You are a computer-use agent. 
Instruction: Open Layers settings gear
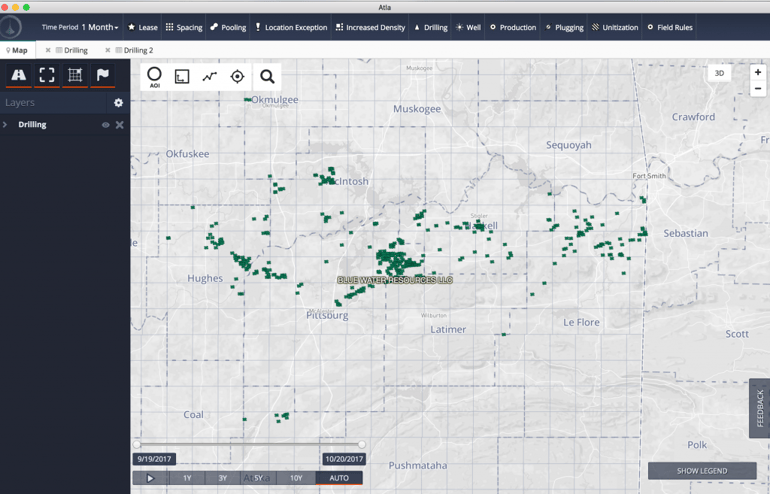point(118,103)
